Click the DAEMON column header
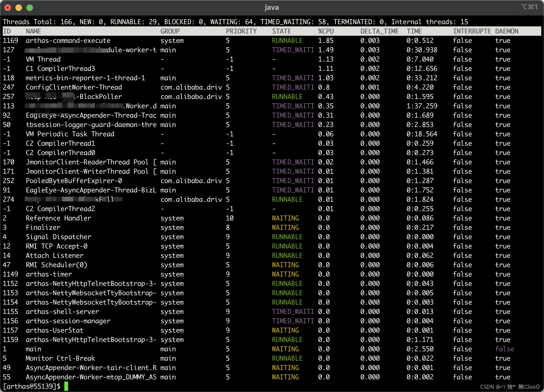The image size is (544, 392). point(507,31)
